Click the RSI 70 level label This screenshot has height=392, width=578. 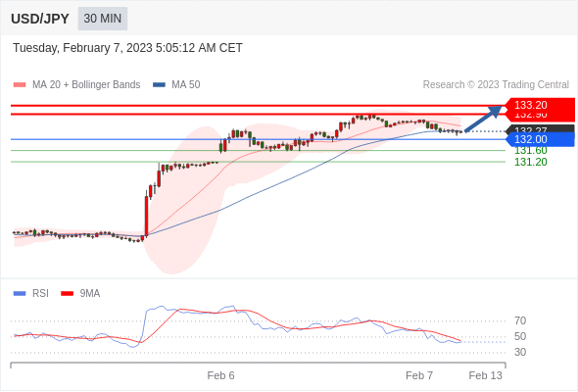click(520, 320)
